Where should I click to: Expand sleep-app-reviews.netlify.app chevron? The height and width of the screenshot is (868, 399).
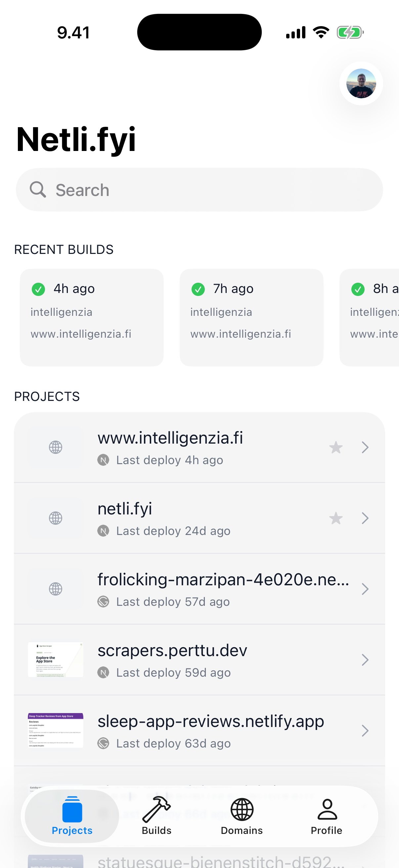coord(366,731)
